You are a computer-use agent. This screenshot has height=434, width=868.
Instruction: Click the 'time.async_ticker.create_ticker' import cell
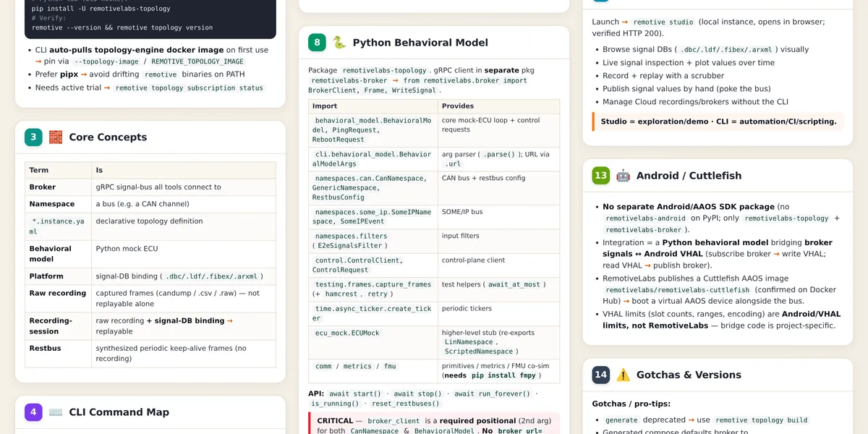tap(373, 313)
